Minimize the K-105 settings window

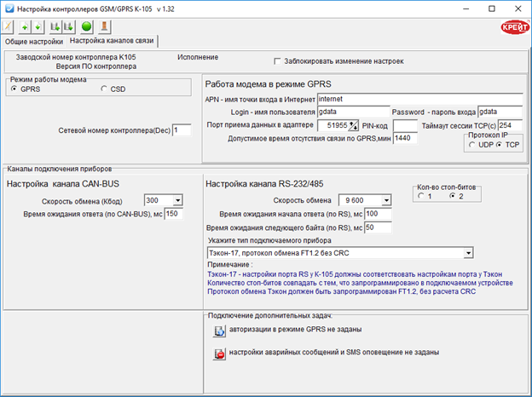tap(465, 9)
